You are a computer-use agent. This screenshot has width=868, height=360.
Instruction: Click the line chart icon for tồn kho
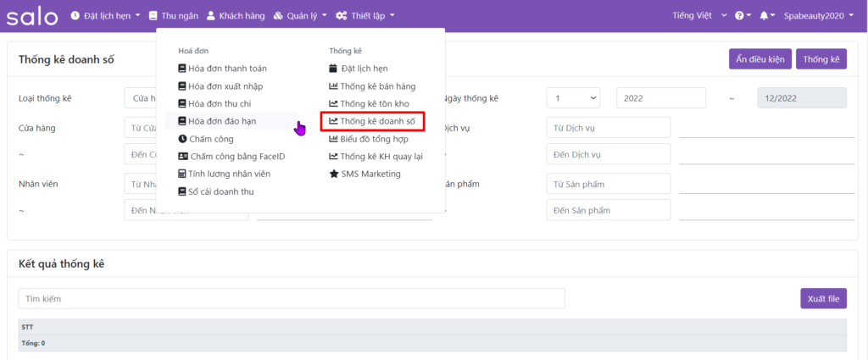click(333, 103)
